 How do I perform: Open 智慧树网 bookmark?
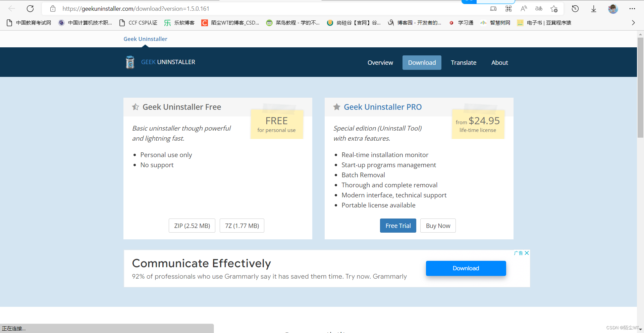click(x=495, y=23)
